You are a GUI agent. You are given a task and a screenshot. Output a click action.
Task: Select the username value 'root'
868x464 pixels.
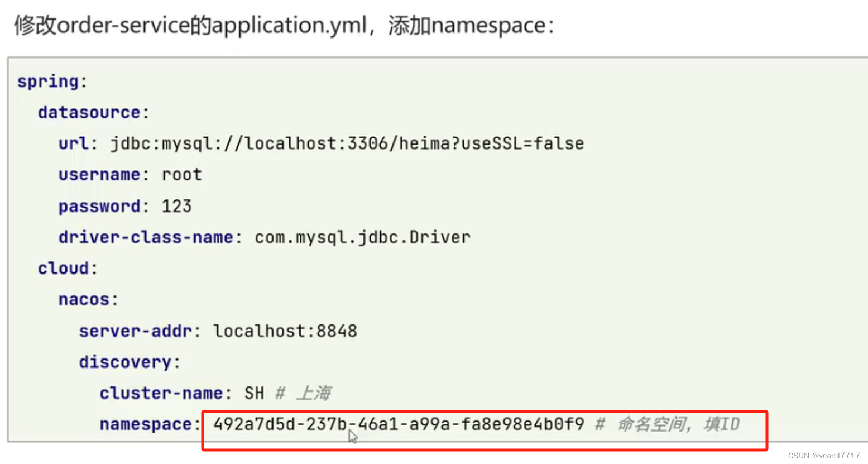coord(181,175)
